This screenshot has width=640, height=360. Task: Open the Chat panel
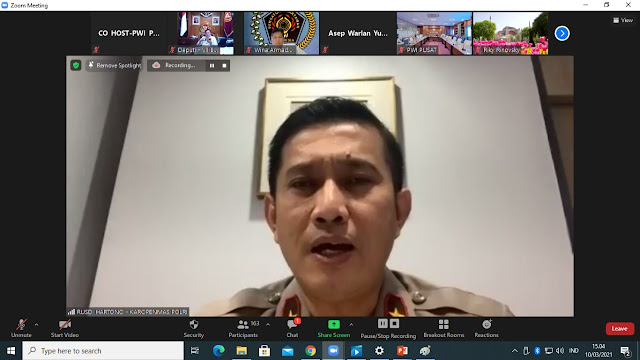pos(292,328)
